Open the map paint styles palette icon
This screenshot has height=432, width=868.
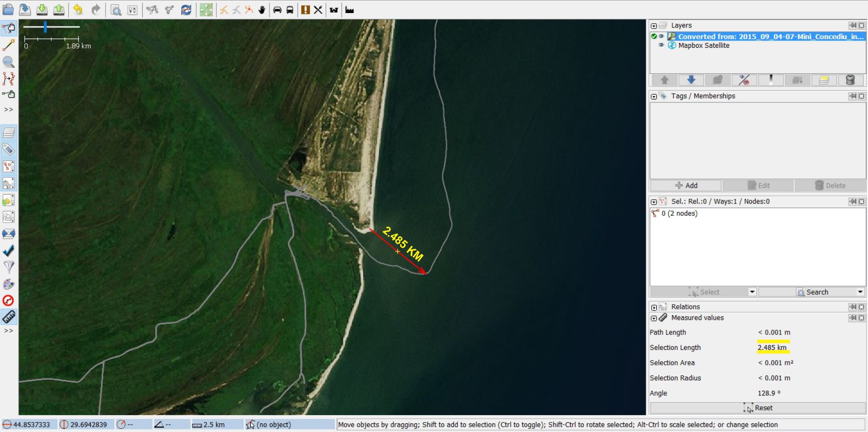pos(9,284)
